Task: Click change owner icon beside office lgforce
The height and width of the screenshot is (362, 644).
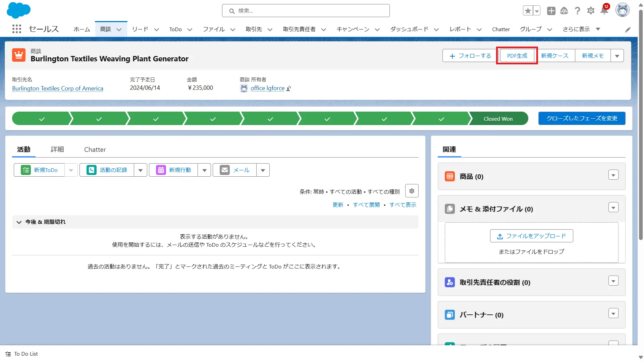Action: [x=289, y=88]
